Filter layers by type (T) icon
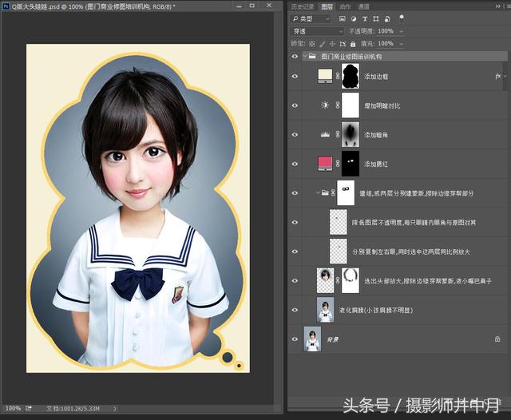The height and width of the screenshot is (420, 511). pyautogui.click(x=365, y=19)
